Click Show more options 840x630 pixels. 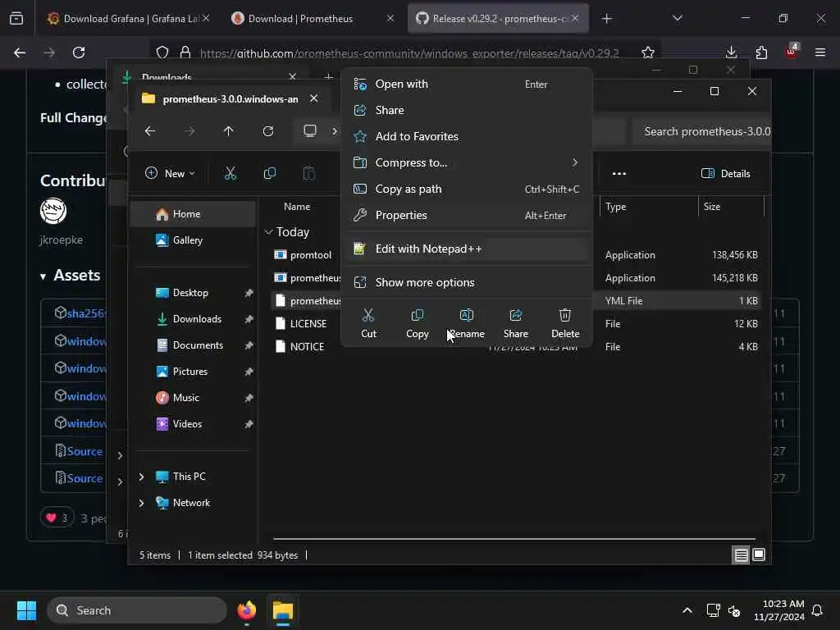point(467,282)
